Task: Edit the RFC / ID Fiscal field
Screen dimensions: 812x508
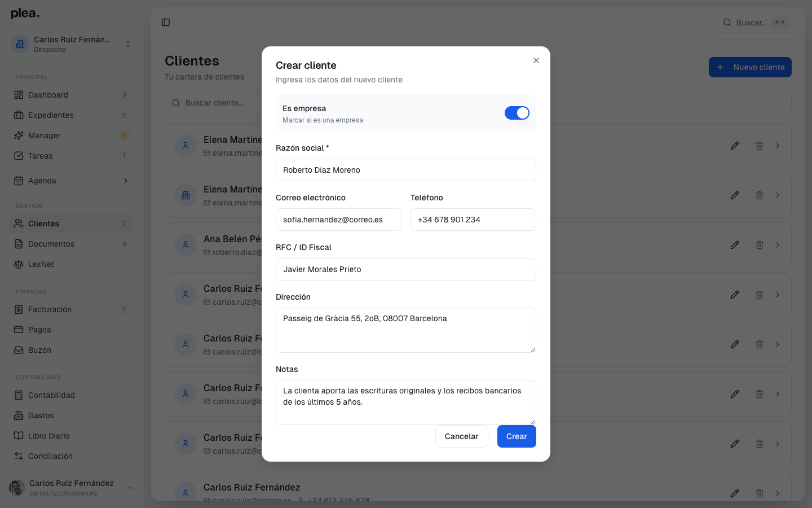Action: click(x=406, y=269)
